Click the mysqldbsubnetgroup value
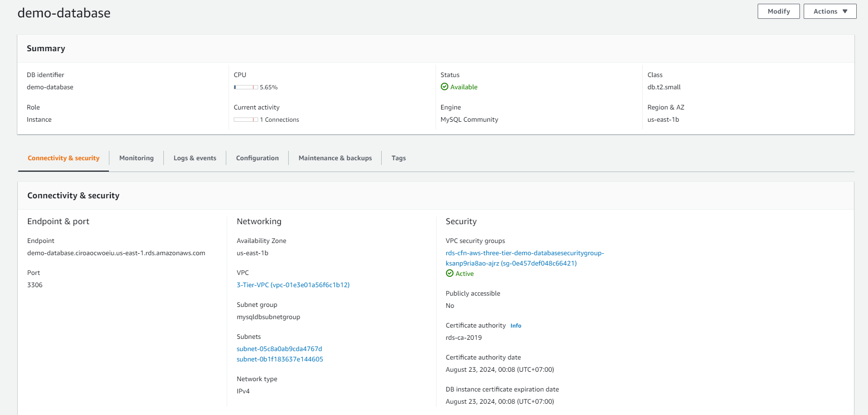The width and height of the screenshot is (868, 415). tap(268, 317)
